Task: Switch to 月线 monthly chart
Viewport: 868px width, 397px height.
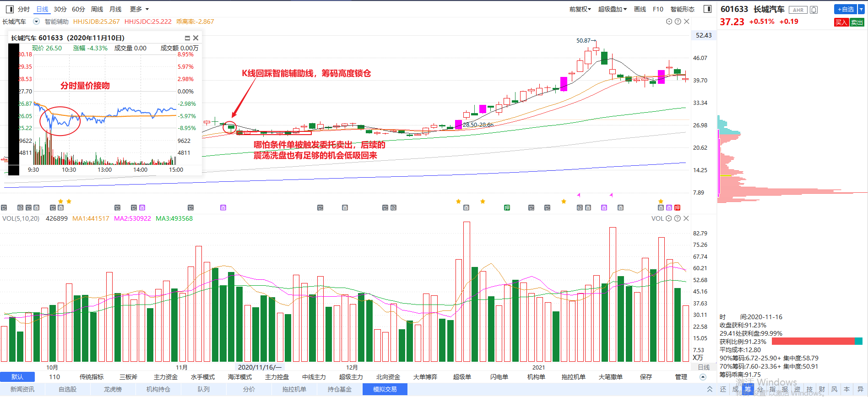Action: tap(115, 9)
